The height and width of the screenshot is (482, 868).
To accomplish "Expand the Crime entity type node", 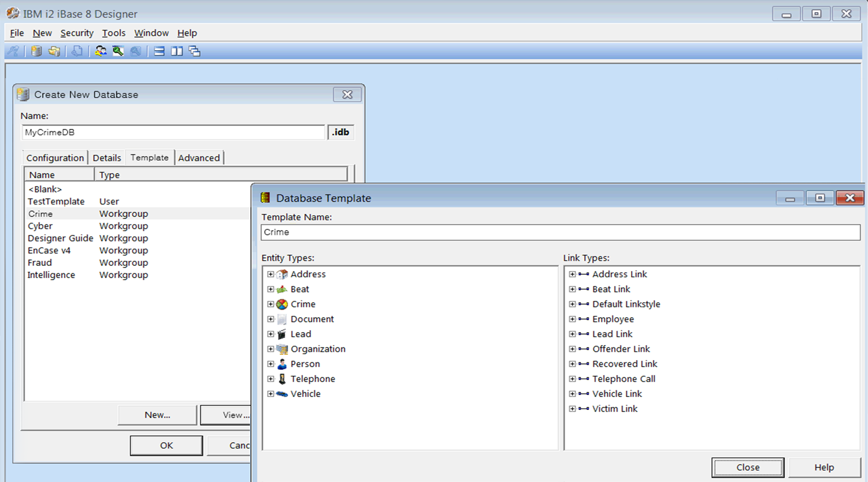I will click(x=270, y=304).
